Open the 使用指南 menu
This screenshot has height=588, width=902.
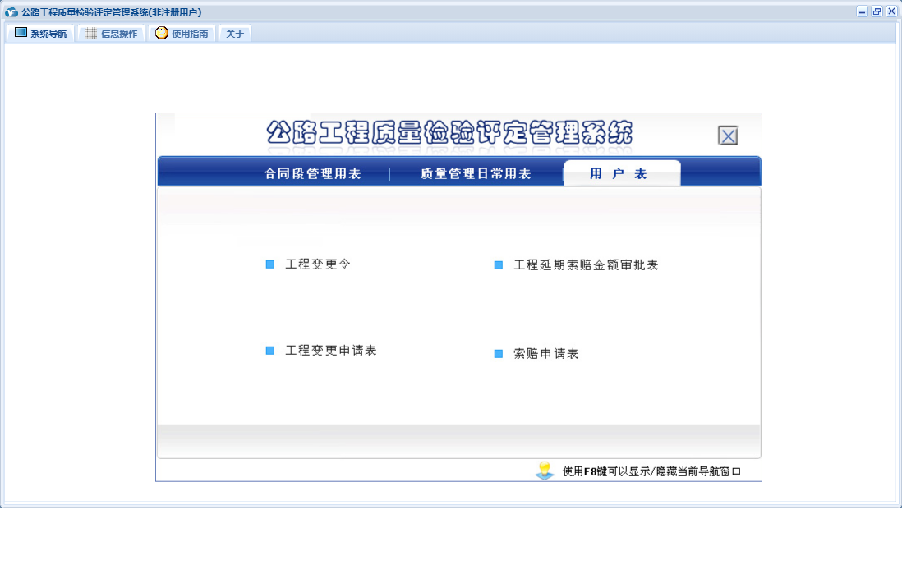(182, 34)
